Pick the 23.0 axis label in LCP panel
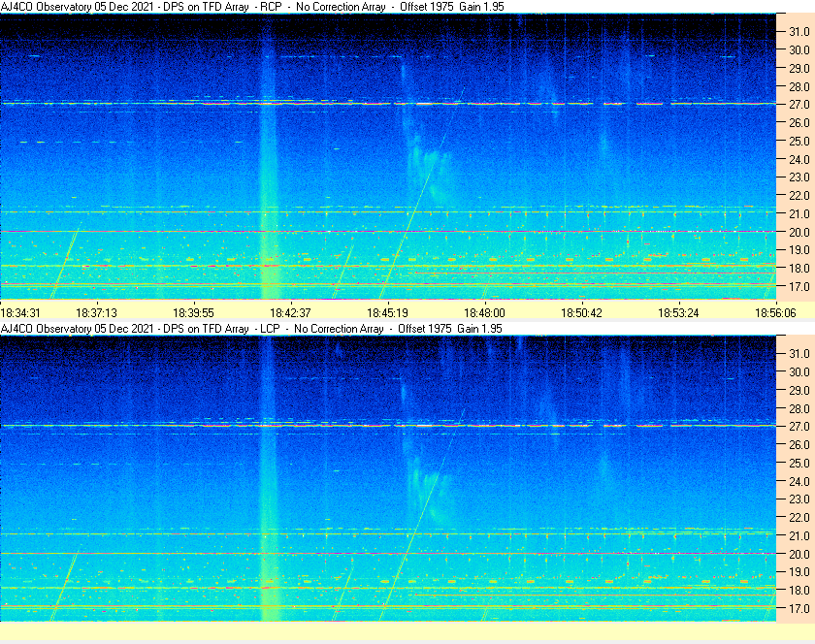Screen dimensions: 815x644 tap(799, 499)
